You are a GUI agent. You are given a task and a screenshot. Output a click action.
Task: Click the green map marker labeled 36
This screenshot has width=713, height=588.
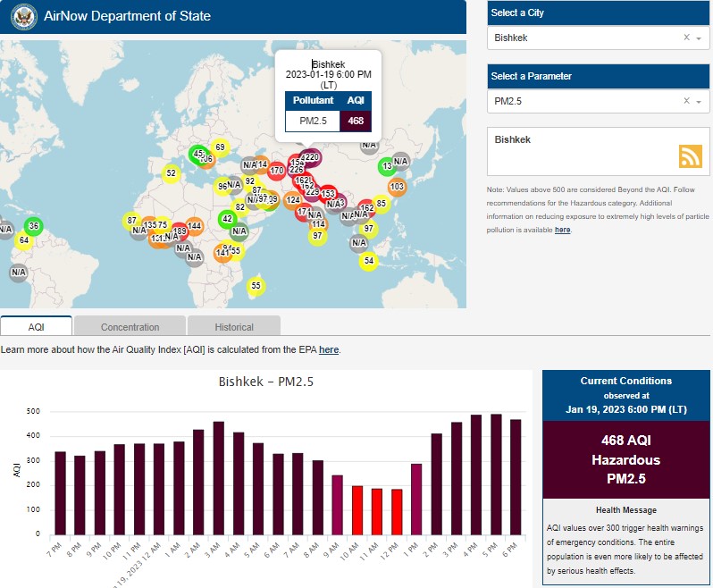pos(34,226)
